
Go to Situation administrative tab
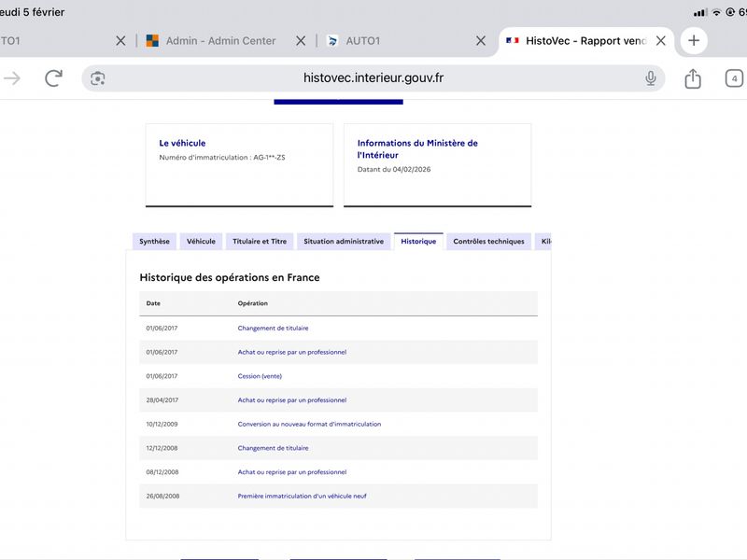344,242
